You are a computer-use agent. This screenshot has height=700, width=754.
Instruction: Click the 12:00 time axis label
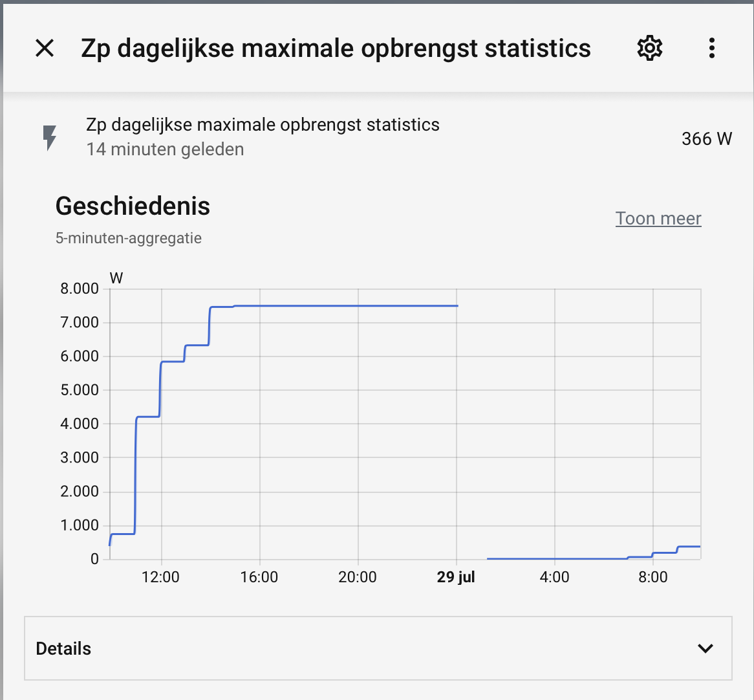click(x=160, y=576)
